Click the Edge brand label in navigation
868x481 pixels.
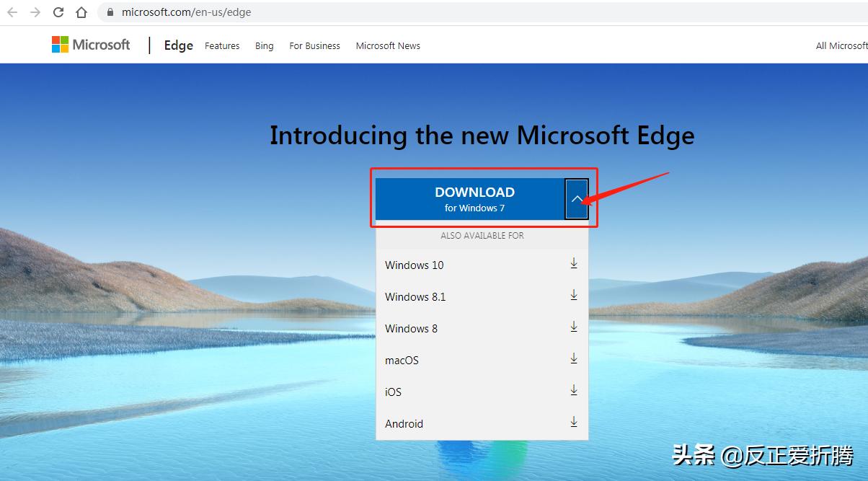177,45
